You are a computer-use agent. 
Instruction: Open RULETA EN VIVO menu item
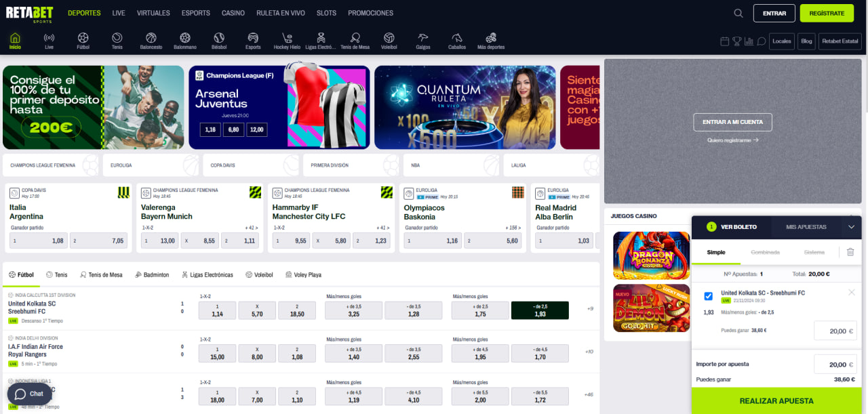281,13
